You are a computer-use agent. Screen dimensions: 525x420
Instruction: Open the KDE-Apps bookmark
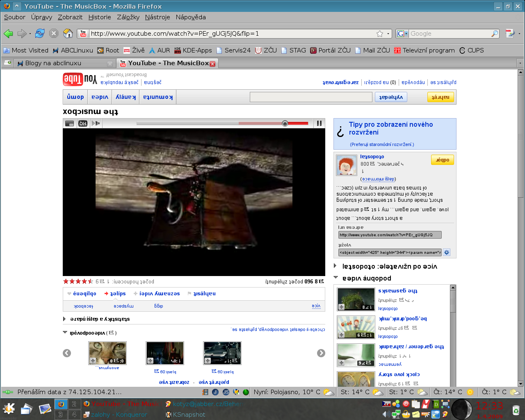(193, 50)
